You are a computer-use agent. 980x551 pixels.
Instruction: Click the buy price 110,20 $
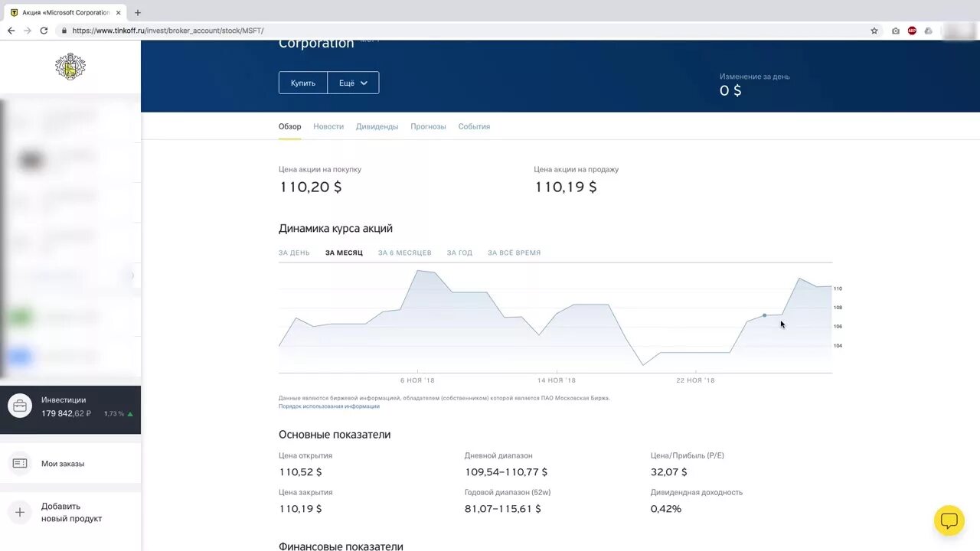pyautogui.click(x=310, y=187)
